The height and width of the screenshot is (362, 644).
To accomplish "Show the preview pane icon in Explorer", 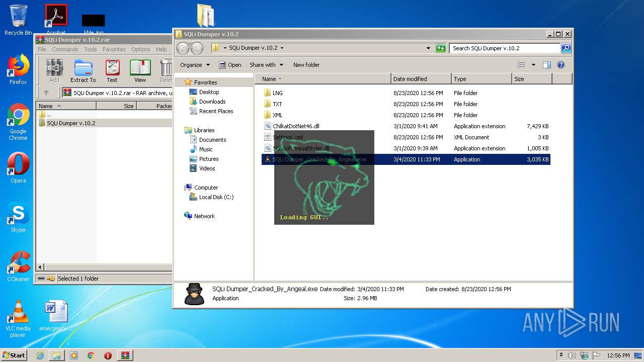I will (547, 65).
